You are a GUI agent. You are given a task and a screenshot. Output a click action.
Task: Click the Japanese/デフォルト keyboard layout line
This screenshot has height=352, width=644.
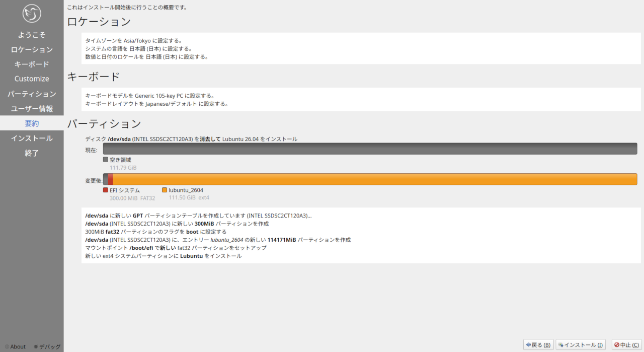(x=157, y=104)
